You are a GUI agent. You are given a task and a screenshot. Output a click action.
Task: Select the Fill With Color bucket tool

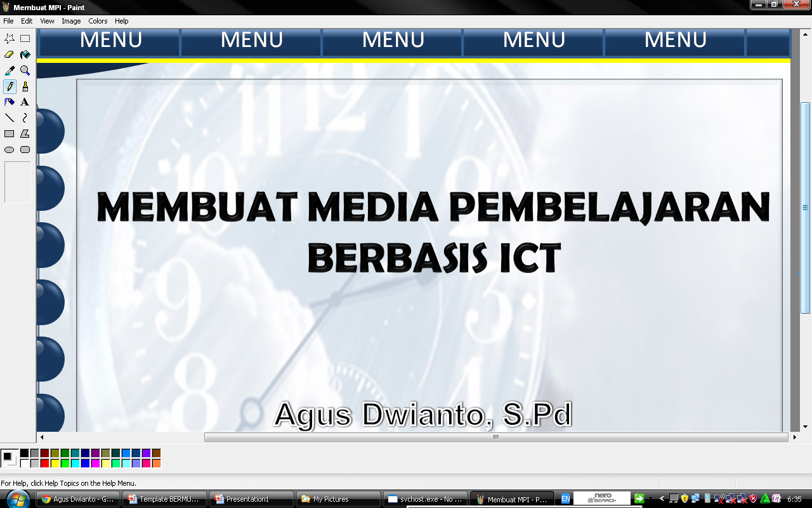tap(25, 55)
